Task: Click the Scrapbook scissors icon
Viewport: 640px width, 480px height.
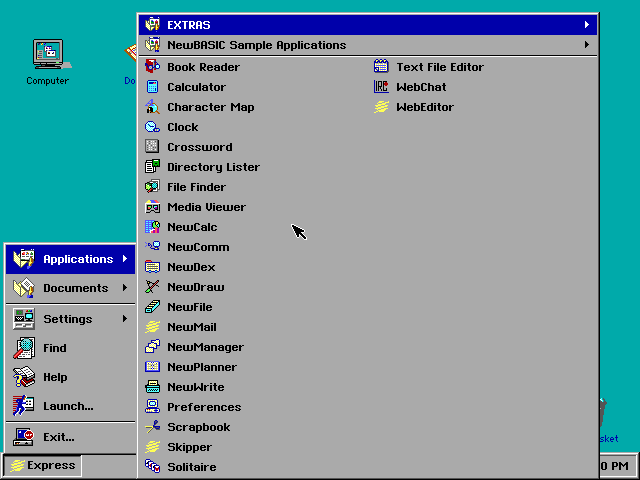Action: pos(152,427)
